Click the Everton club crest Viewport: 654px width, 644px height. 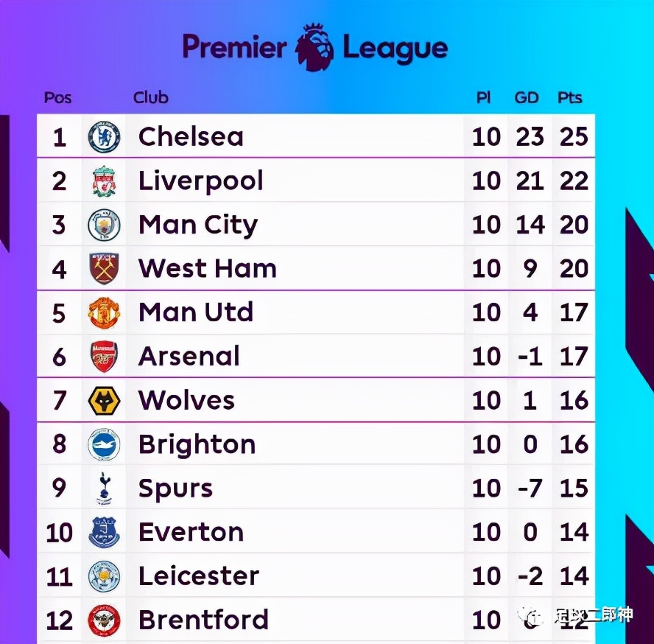104,532
